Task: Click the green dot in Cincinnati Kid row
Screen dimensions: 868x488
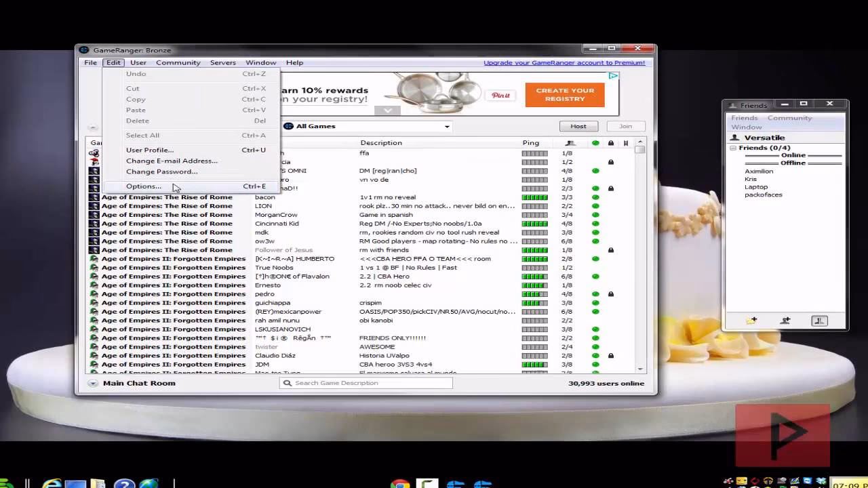Action: tap(595, 224)
